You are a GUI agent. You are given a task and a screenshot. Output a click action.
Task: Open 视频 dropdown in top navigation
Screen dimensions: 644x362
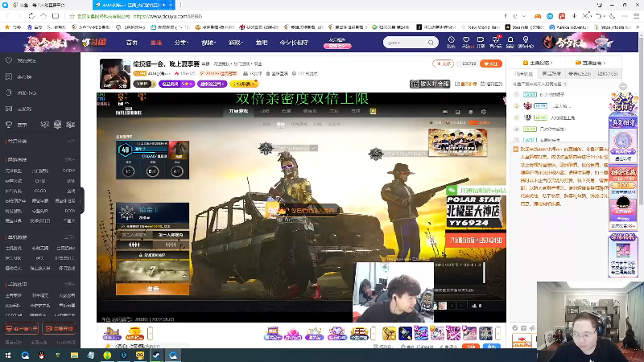(x=208, y=43)
